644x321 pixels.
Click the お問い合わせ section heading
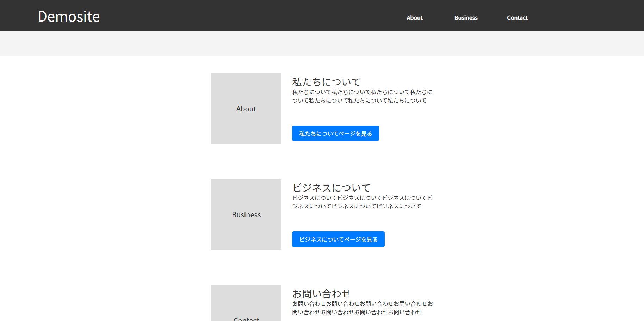coord(321,293)
